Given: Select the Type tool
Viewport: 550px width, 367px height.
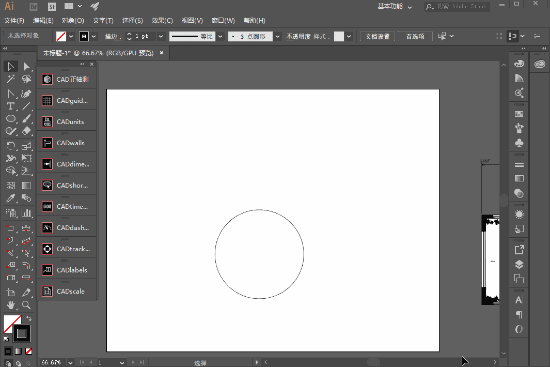Looking at the screenshot, I should [x=11, y=106].
